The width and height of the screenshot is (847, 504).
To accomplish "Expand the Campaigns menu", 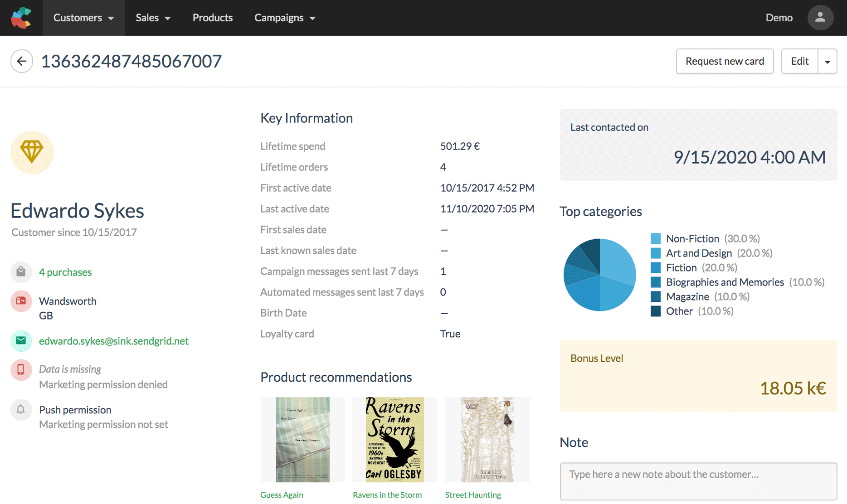I will pos(285,18).
